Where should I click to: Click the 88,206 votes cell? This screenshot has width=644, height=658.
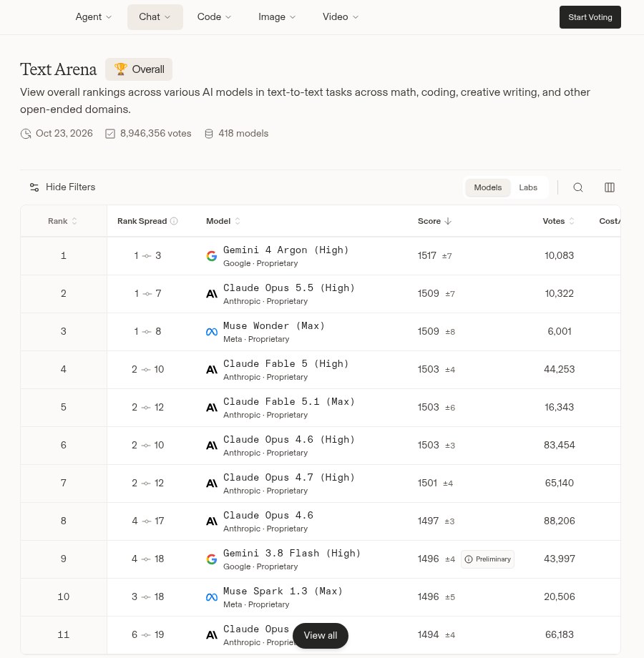[x=559, y=521]
